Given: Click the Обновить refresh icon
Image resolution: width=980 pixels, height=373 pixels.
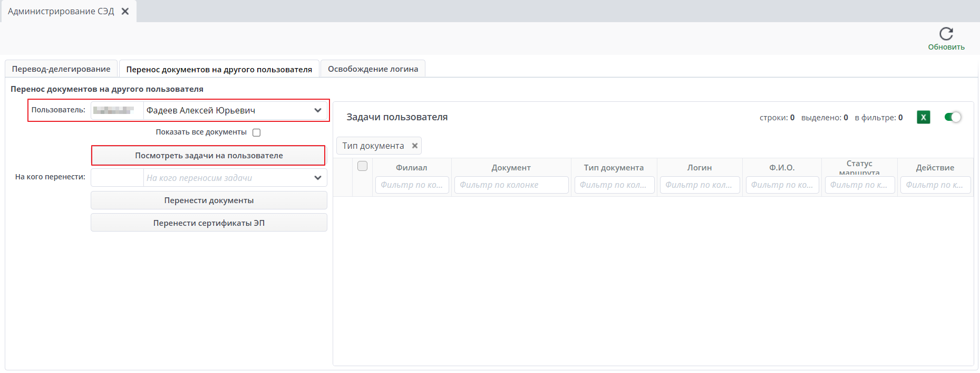Looking at the screenshot, I should (946, 34).
